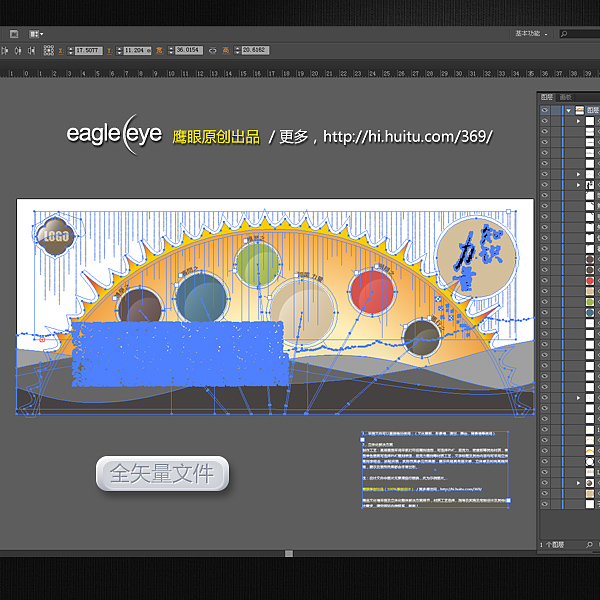Image resolution: width=600 pixels, height=600 pixels.
Task: Switch to the 画板 artboards tab
Action: pyautogui.click(x=565, y=97)
